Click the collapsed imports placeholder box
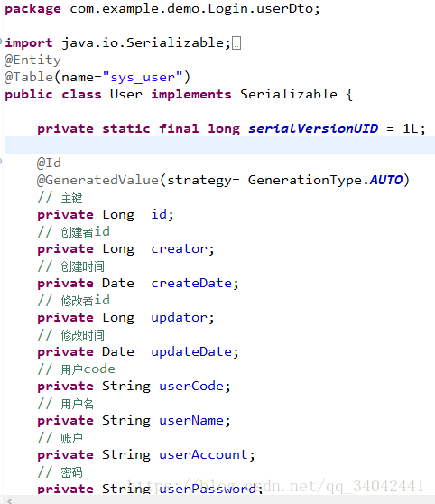 pos(236,43)
